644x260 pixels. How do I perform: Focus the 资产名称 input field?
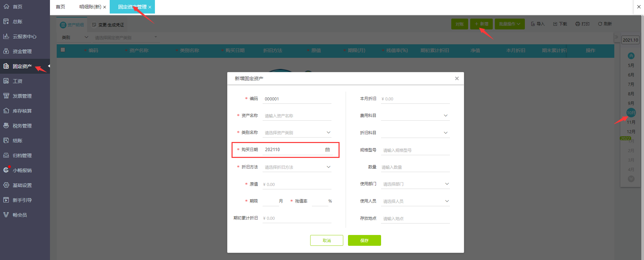297,116
